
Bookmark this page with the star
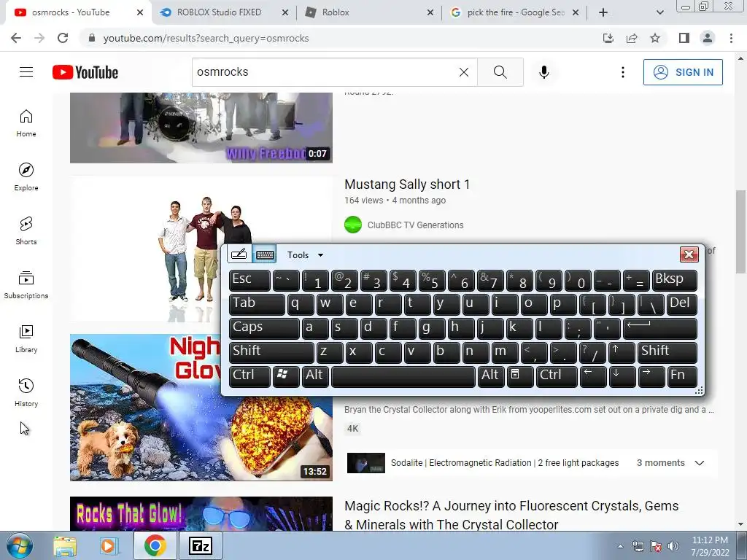(x=655, y=38)
